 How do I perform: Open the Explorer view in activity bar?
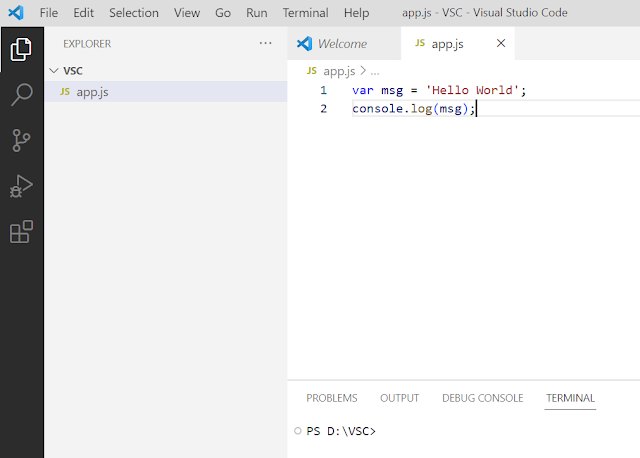[21, 49]
